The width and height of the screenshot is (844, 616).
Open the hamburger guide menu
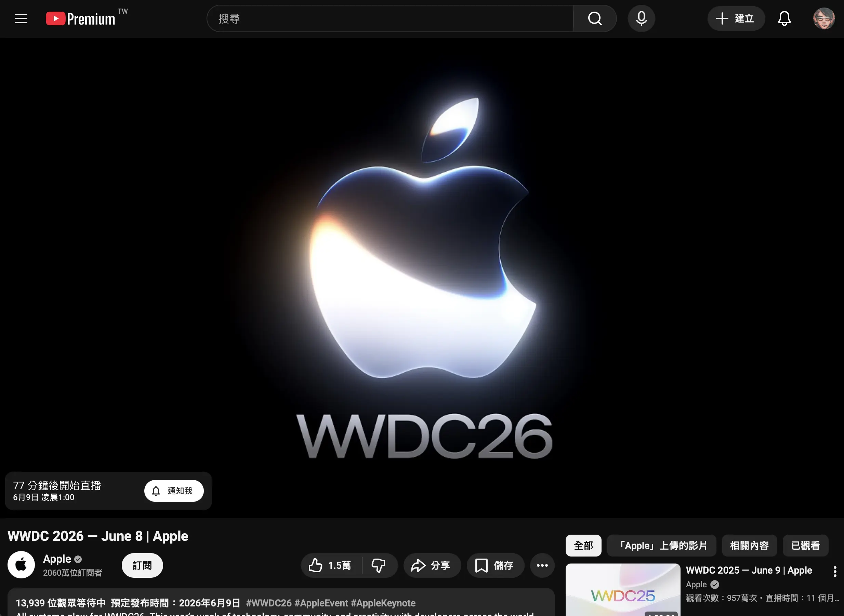(21, 18)
